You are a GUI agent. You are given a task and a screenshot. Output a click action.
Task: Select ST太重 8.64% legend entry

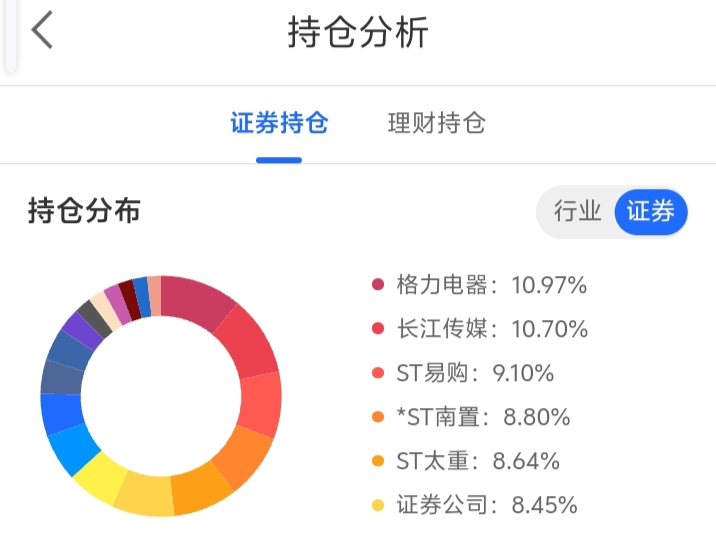click(x=478, y=461)
